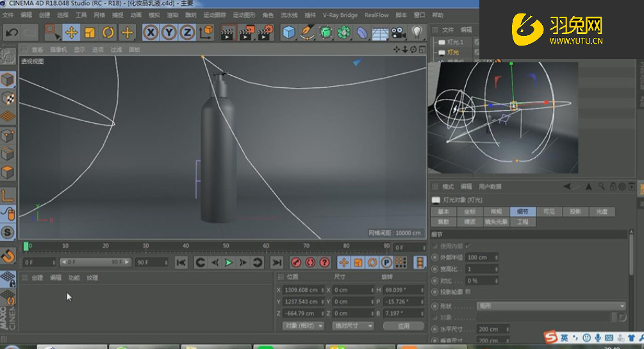Screen dimensions: 644x349
Task: Select the spline Pen tool
Action: click(307, 33)
